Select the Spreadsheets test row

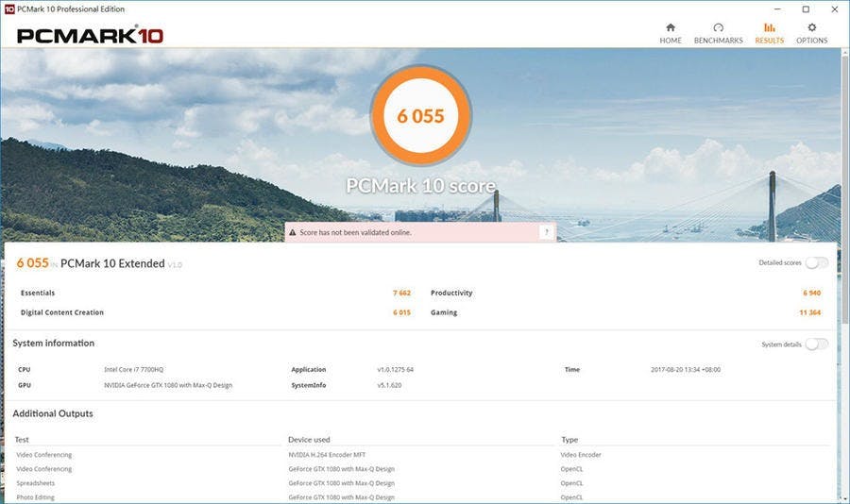coord(37,483)
